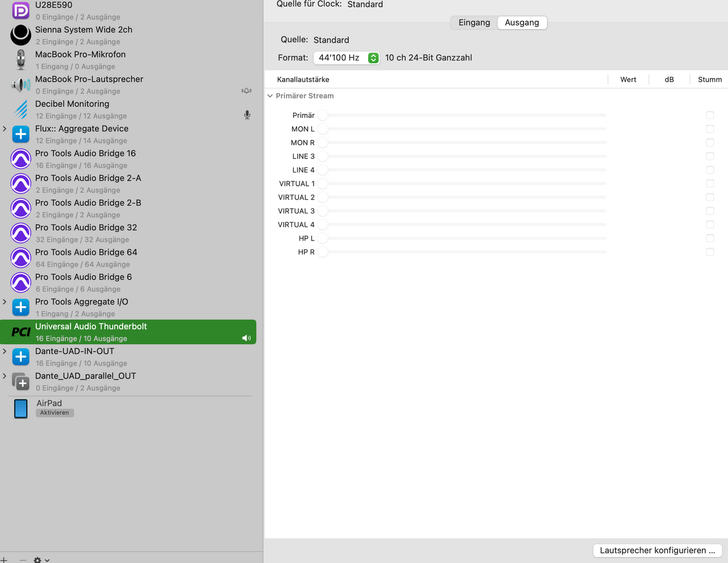The width and height of the screenshot is (728, 563).
Task: Click the Decibel Monitoring device icon
Action: 21,110
